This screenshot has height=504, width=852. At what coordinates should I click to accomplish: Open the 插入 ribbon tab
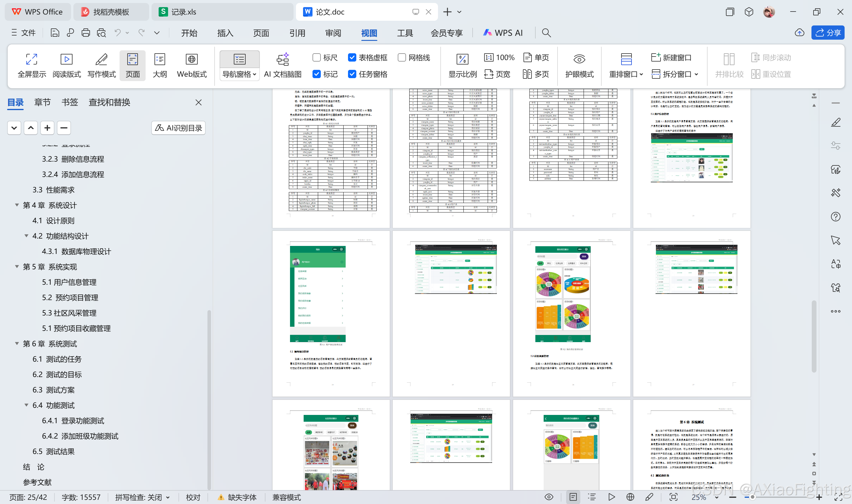[x=225, y=33]
